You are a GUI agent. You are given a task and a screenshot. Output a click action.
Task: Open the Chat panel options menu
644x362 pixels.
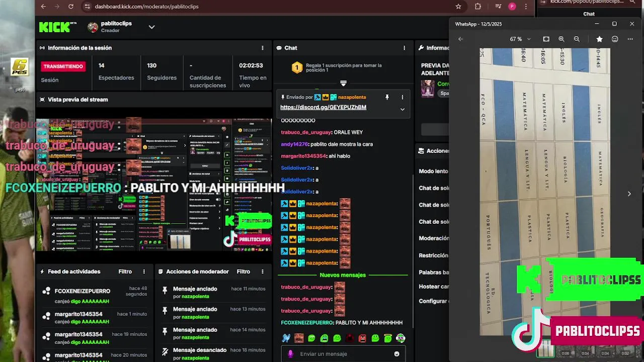pos(404,48)
